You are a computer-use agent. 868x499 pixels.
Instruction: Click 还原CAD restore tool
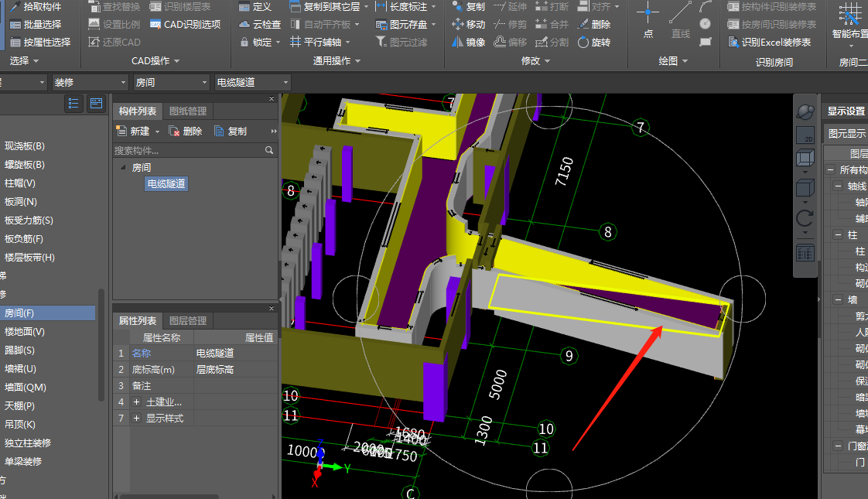tap(114, 42)
